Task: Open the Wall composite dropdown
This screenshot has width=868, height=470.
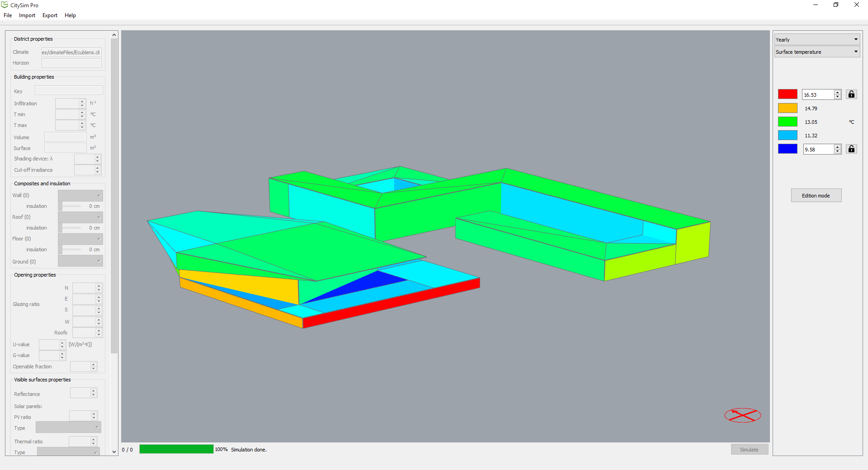Action: point(80,196)
